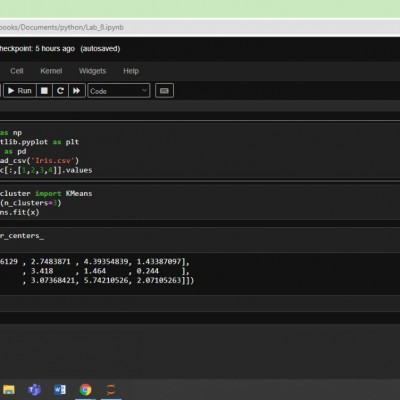The height and width of the screenshot is (400, 400).
Task: Click the browser address bar with Lab_8.ipynb path
Action: (200, 27)
